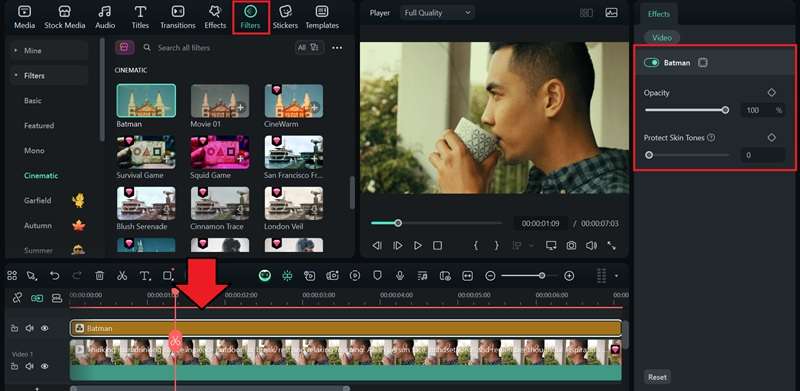800x391 pixels.
Task: Click the Opacity slider
Action: pyautogui.click(x=686, y=110)
